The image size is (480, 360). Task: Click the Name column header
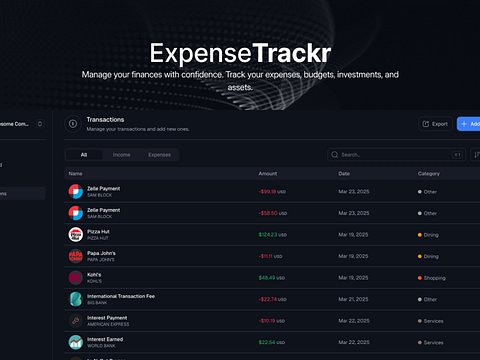pos(75,174)
